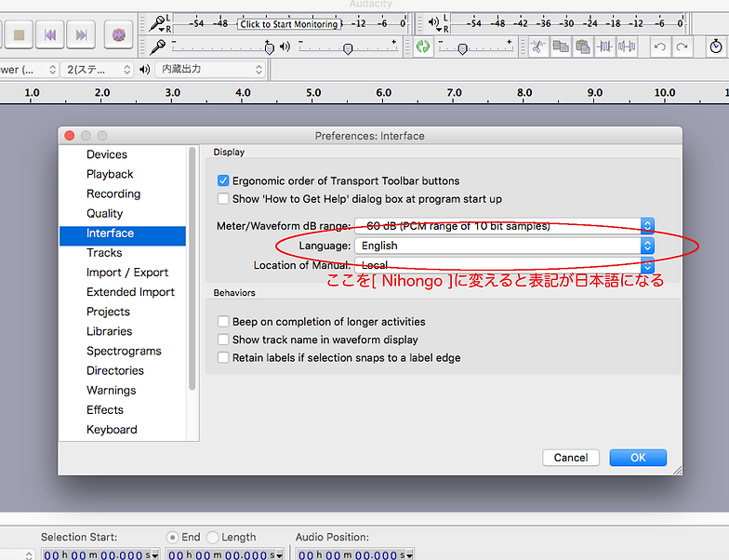The width and height of the screenshot is (729, 560).
Task: Click the Play-at-Speed green button
Action: [422, 47]
